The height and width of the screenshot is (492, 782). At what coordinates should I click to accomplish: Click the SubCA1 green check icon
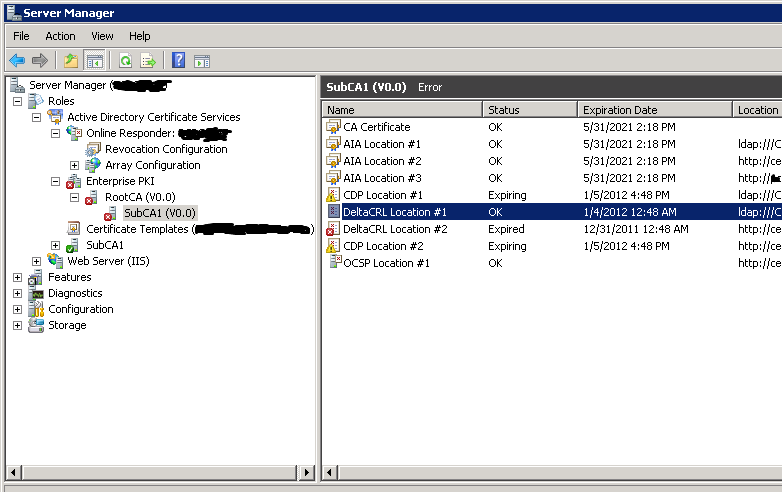(73, 245)
